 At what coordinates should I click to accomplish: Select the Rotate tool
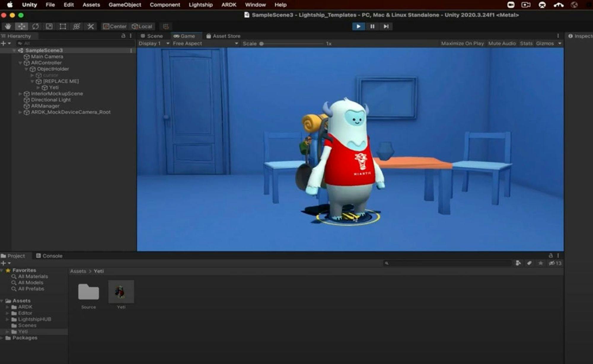(35, 26)
